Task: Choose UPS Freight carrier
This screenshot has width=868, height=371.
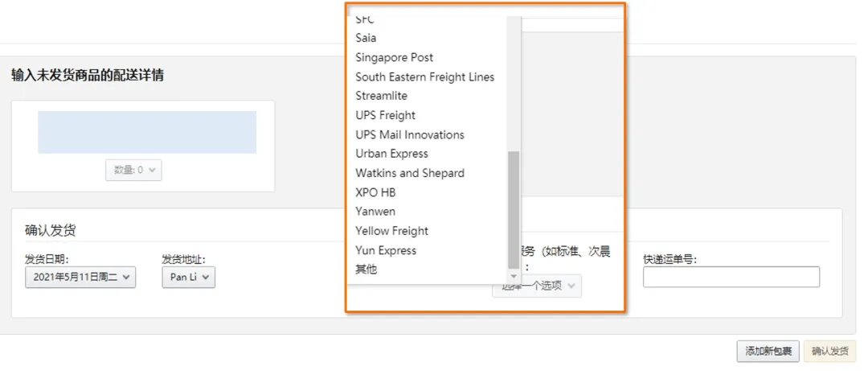Action: 385,115
